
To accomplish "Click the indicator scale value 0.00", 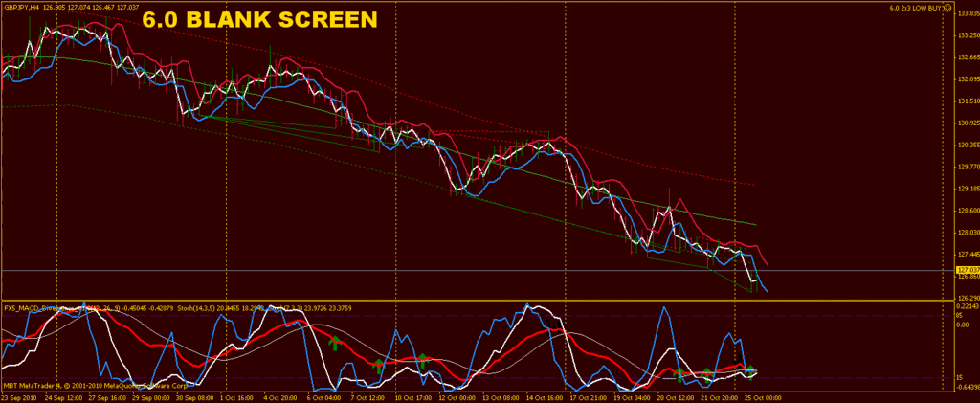I will tap(963, 325).
